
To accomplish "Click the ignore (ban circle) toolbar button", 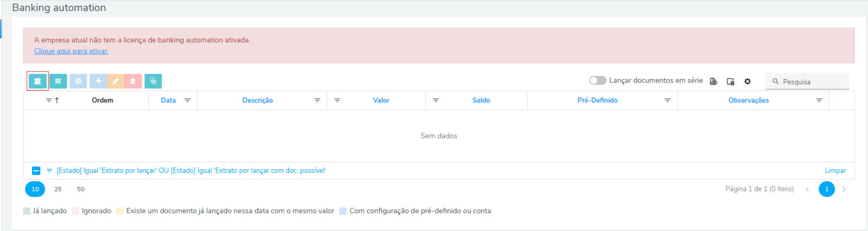I will (78, 81).
